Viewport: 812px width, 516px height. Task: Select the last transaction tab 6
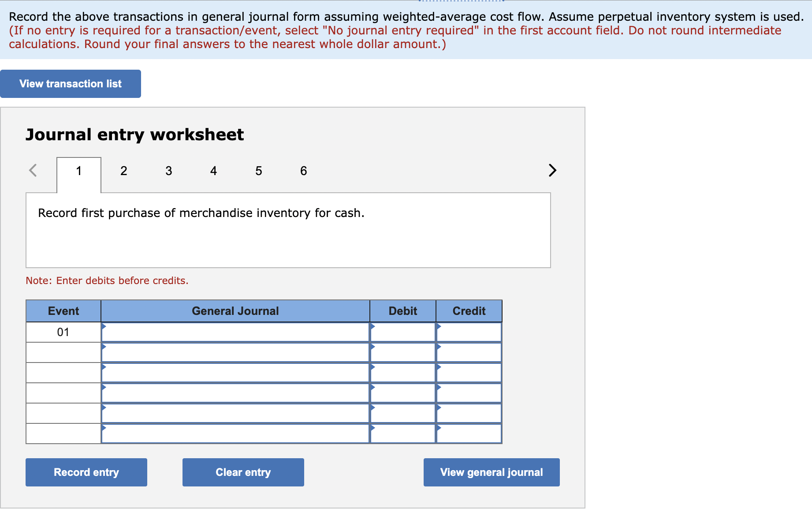303,171
